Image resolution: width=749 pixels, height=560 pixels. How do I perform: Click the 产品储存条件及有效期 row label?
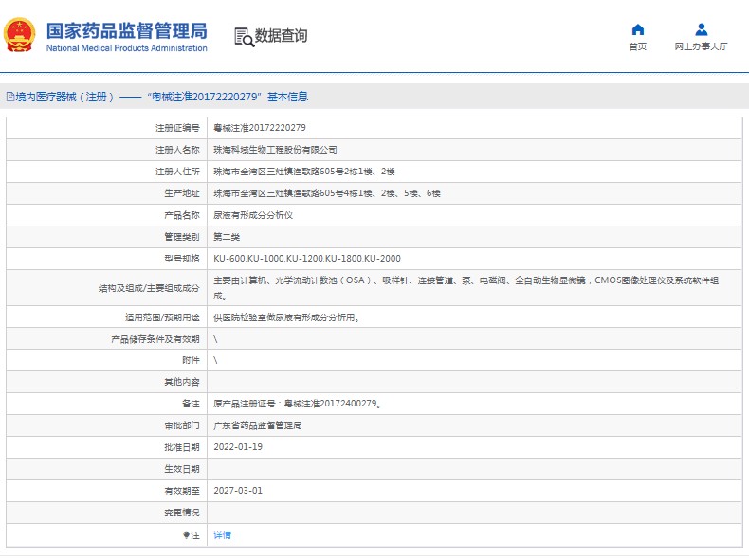tap(155, 339)
